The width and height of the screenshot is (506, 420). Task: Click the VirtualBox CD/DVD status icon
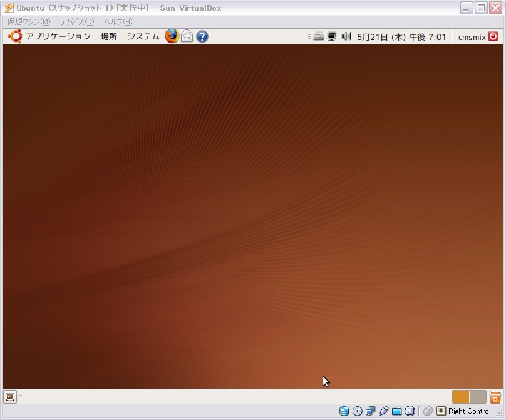357,411
